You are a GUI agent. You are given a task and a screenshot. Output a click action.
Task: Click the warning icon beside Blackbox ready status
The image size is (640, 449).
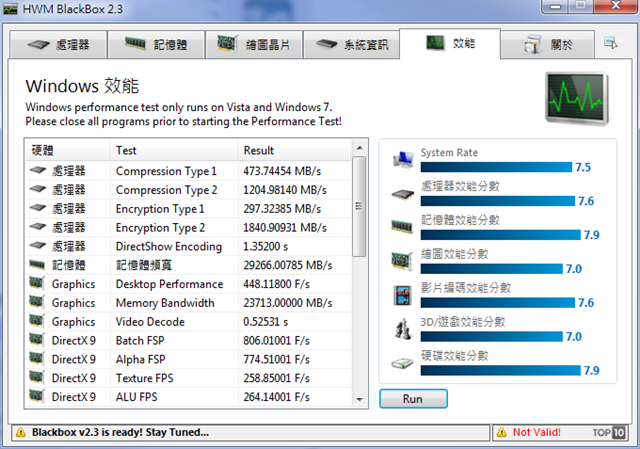[x=20, y=433]
